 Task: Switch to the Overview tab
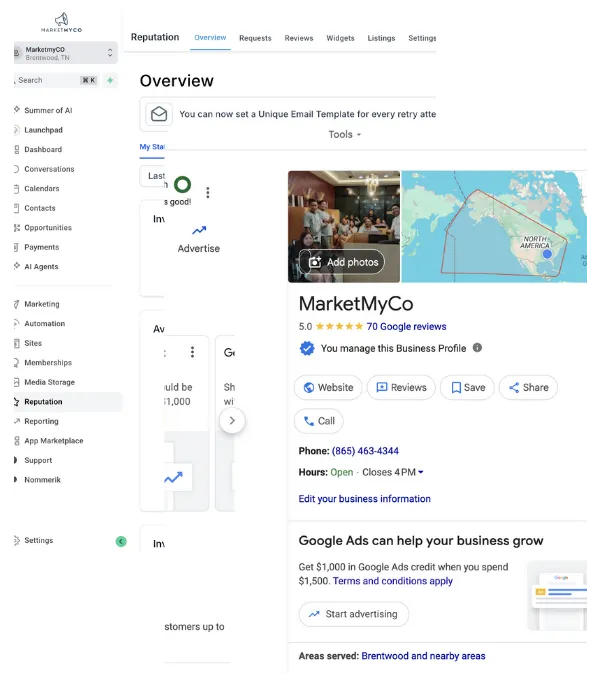pyautogui.click(x=210, y=38)
